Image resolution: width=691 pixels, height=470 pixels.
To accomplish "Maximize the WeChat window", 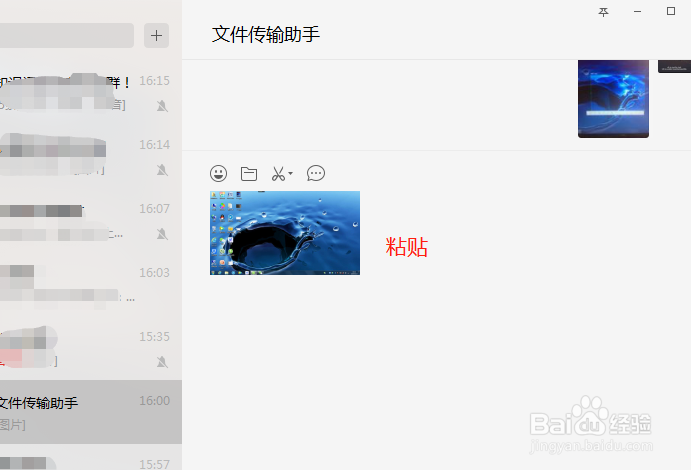I will point(671,11).
